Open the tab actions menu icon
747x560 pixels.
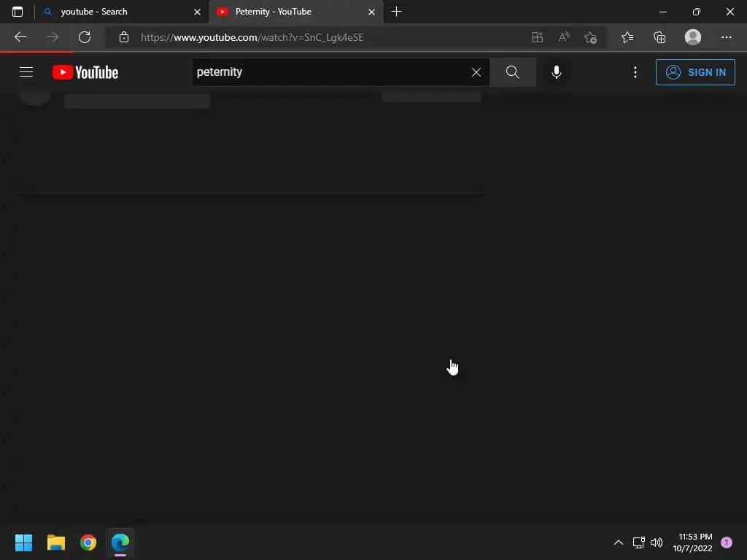[18, 12]
